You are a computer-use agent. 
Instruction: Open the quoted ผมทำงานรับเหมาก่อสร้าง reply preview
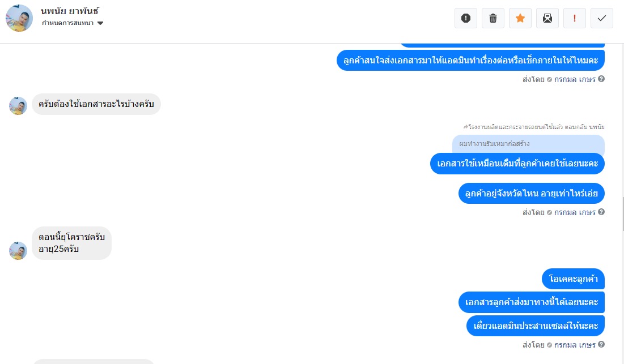pyautogui.click(x=528, y=144)
